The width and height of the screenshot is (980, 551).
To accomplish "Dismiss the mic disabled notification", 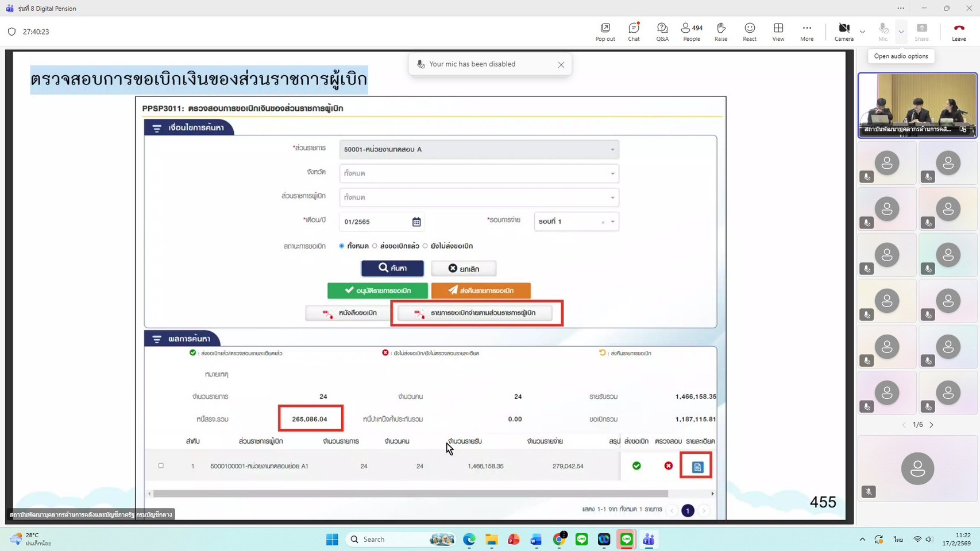I will 561,65.
